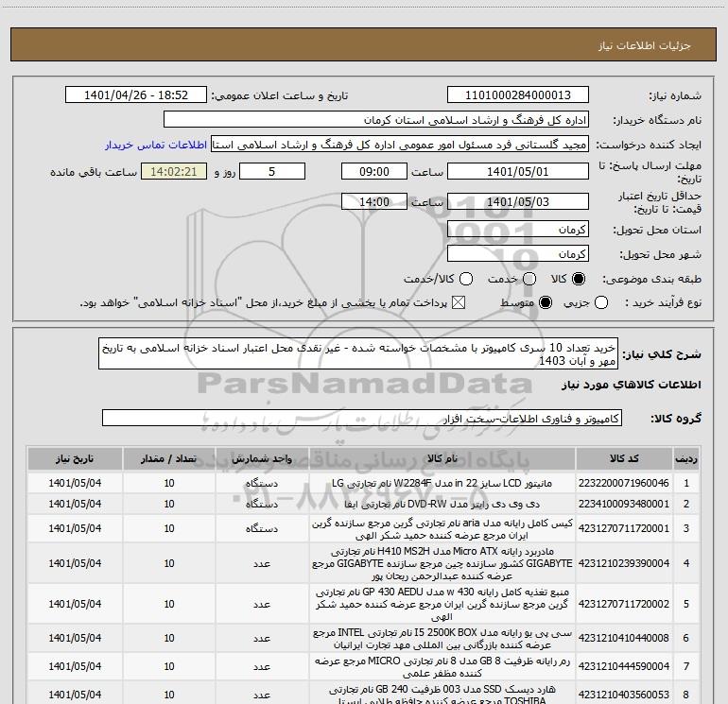Click need date 1401/05/04 in row 1

(x=75, y=483)
